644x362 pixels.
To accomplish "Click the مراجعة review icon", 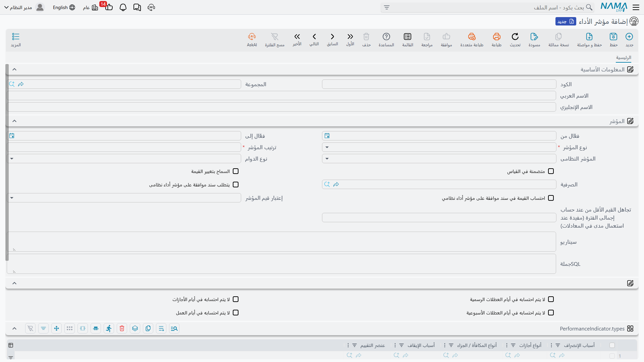I will pyautogui.click(x=427, y=37).
